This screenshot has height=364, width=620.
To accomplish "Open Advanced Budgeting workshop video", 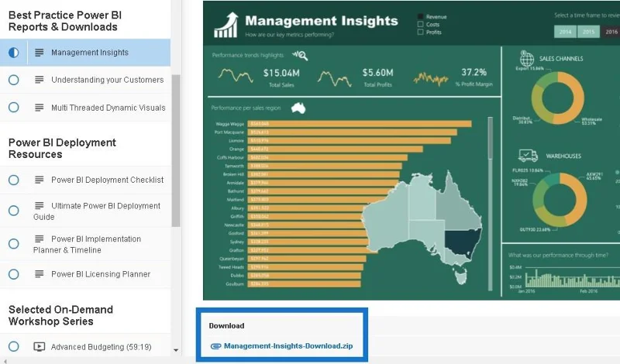I will [x=101, y=347].
